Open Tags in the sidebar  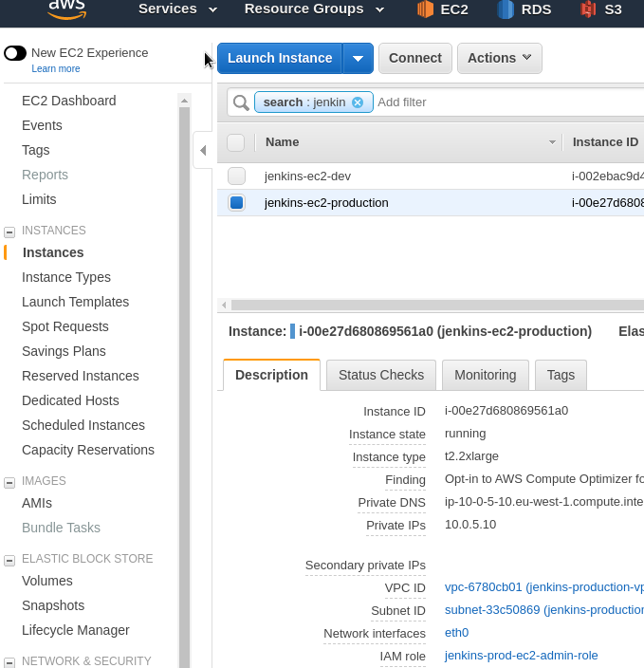36,150
